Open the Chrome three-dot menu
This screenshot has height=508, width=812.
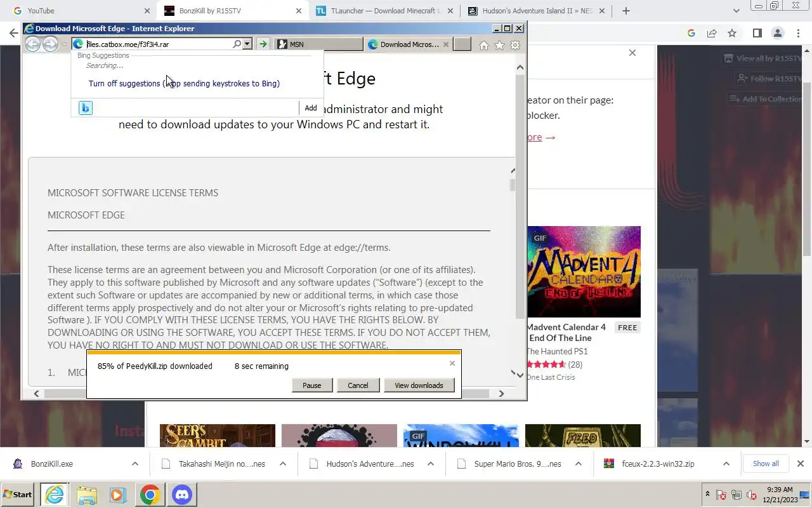[x=798, y=33]
